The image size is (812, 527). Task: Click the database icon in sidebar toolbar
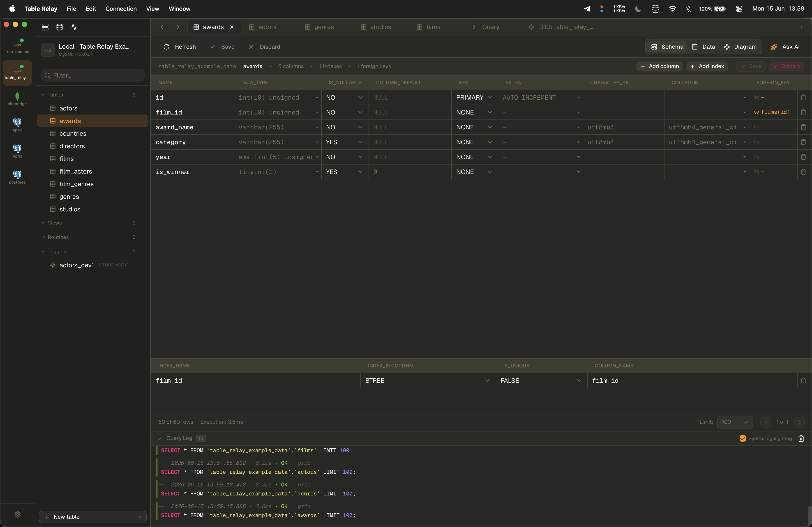click(x=59, y=27)
